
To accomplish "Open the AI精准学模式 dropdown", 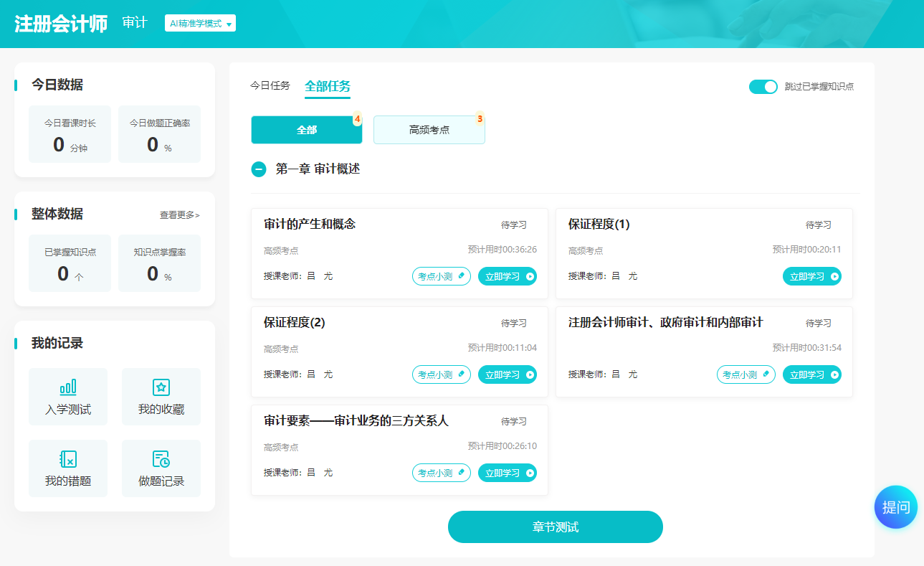I will pos(200,22).
